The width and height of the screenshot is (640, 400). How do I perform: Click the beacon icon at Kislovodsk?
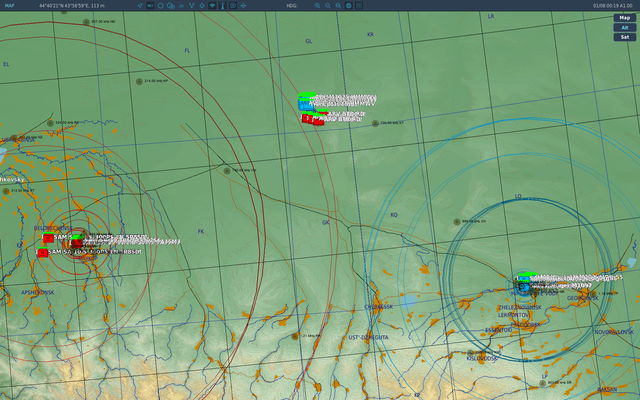coord(470,353)
